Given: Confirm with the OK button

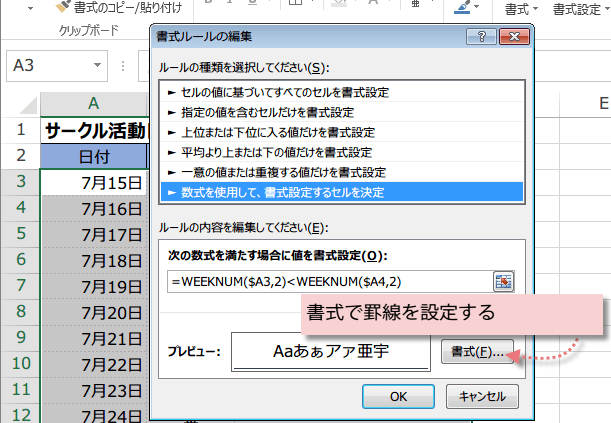Looking at the screenshot, I should point(398,397).
